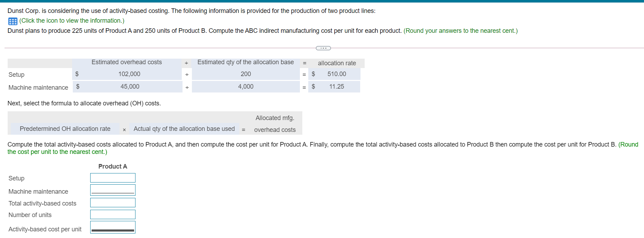
Task: Select Estimated qty of the allocation base header
Action: 246,62
